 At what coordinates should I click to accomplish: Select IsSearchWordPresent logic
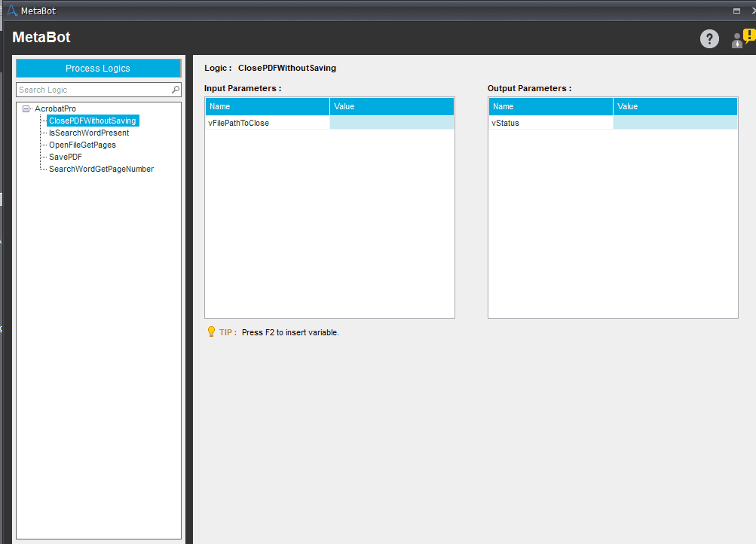pyautogui.click(x=89, y=133)
